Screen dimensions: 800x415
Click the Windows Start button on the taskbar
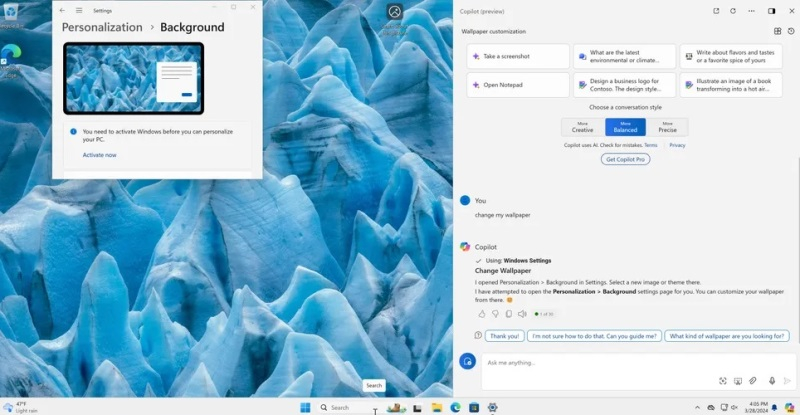304,407
